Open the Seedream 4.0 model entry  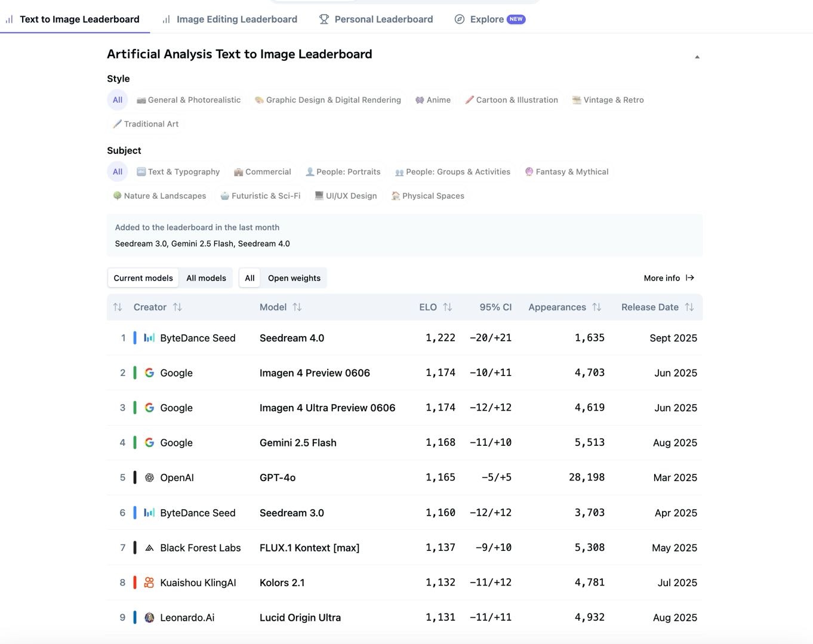pos(292,338)
